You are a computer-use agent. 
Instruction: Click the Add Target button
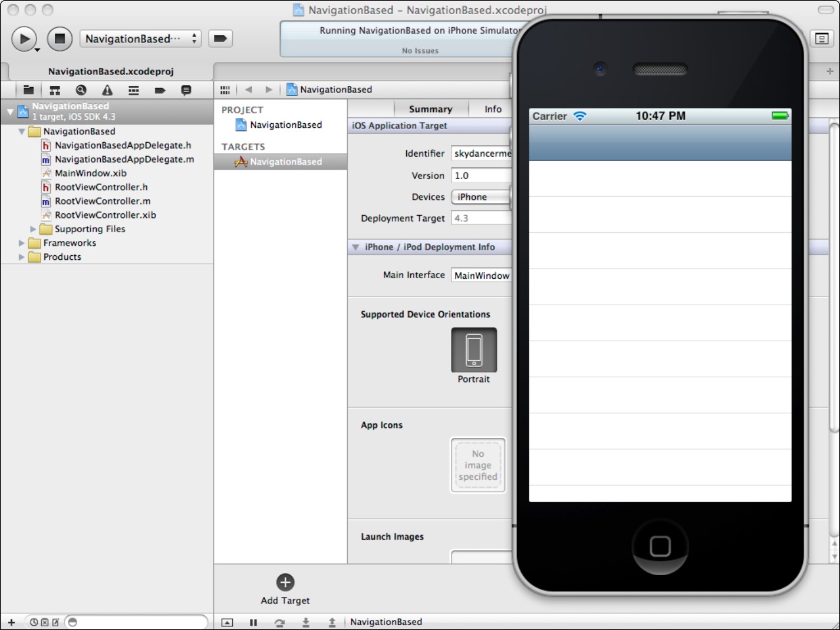tap(285, 589)
